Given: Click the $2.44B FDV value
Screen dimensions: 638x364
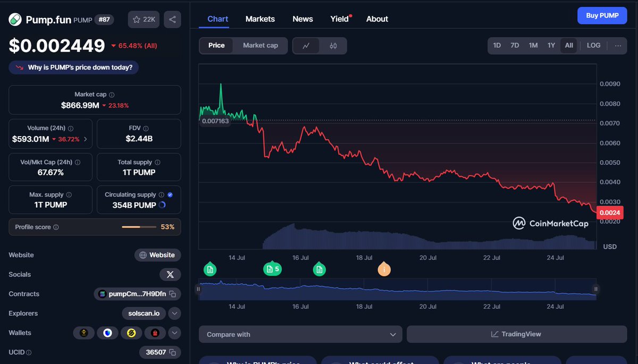Looking at the screenshot, I should point(139,139).
